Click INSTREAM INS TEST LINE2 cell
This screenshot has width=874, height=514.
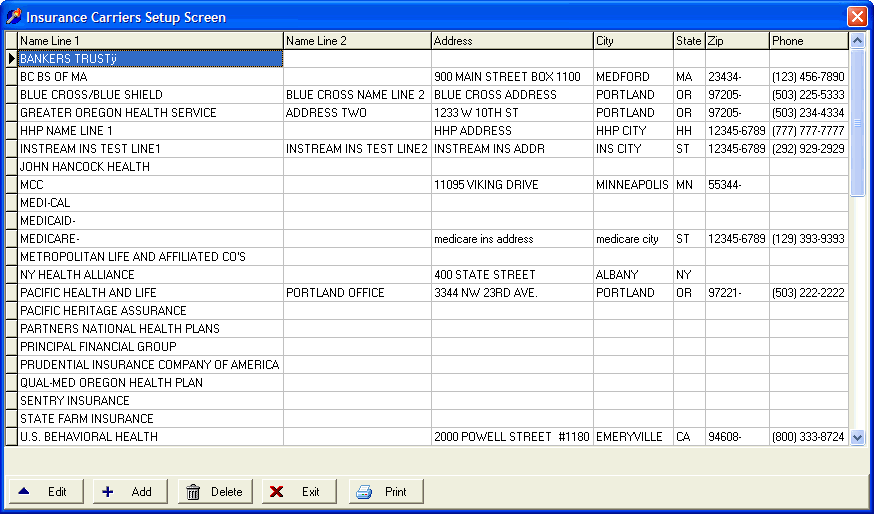pyautogui.click(x=357, y=148)
